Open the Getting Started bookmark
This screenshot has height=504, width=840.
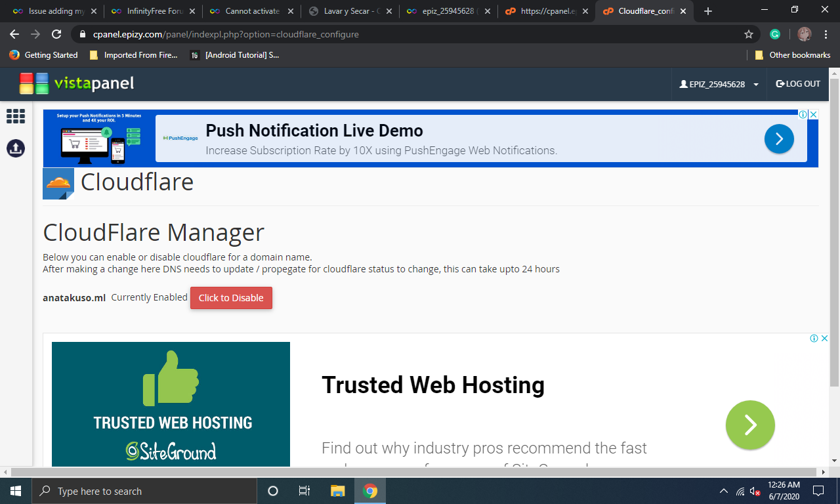pos(44,55)
